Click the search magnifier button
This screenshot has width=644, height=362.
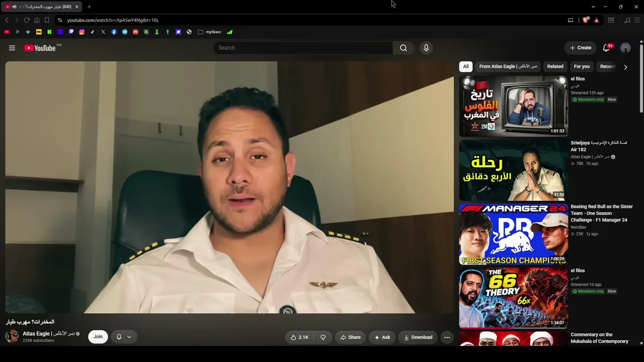(x=404, y=48)
